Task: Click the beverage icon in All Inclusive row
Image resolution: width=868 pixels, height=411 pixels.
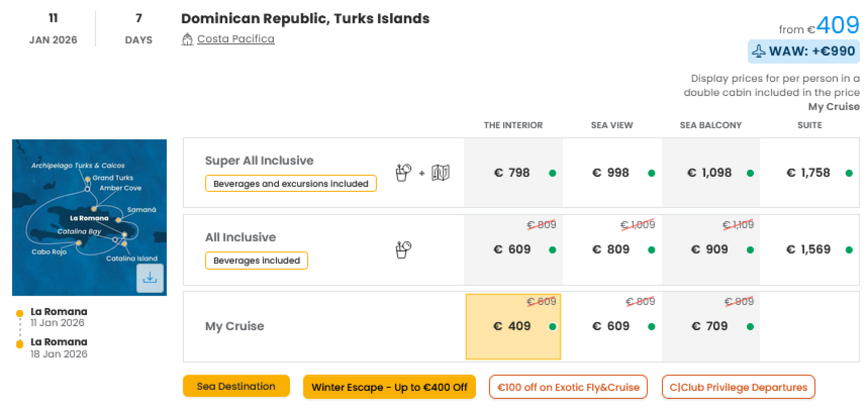Action: tap(403, 250)
